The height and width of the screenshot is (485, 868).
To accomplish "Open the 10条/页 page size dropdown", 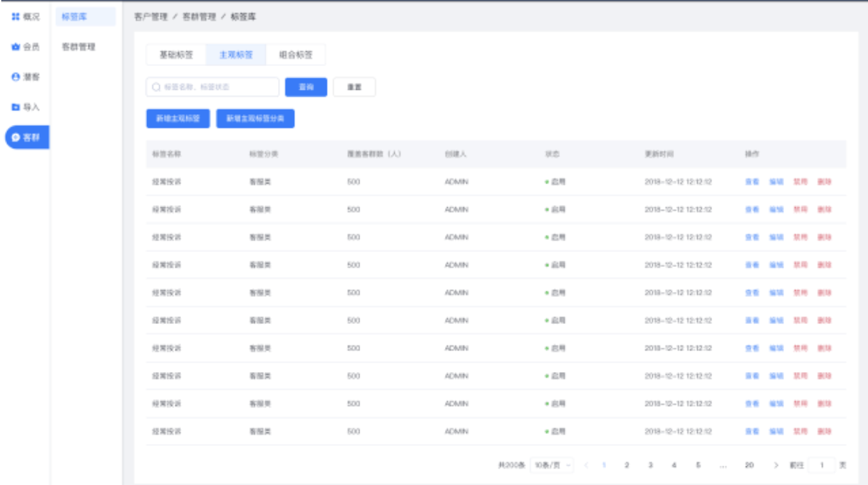I will coord(553,465).
